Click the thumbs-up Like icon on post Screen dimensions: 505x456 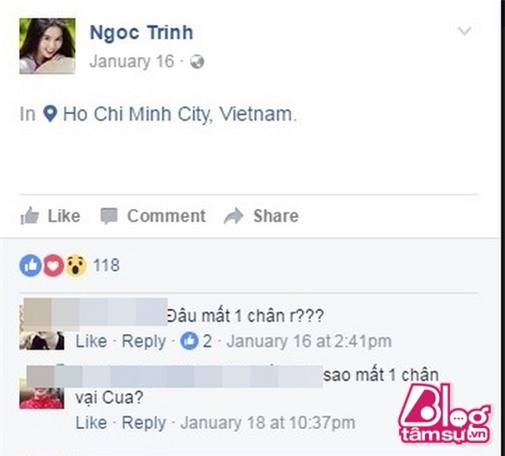(x=30, y=216)
